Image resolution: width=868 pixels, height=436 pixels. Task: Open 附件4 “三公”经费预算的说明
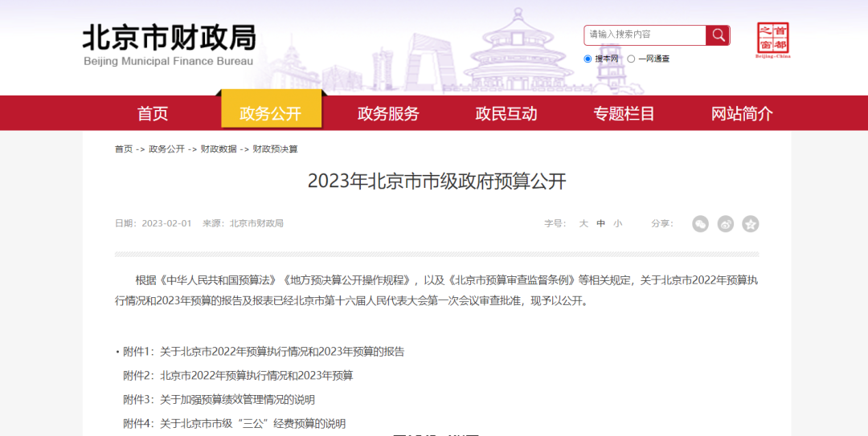(x=234, y=424)
